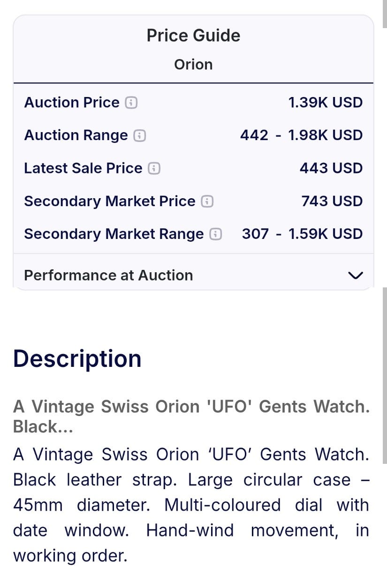Select the Price Guide heading
This screenshot has width=387, height=588.
[x=193, y=36]
